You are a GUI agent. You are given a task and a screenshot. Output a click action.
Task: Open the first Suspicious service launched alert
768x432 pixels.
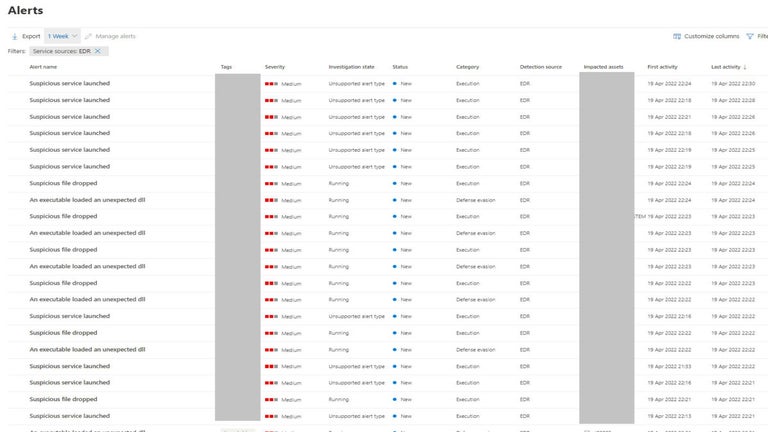(69, 83)
